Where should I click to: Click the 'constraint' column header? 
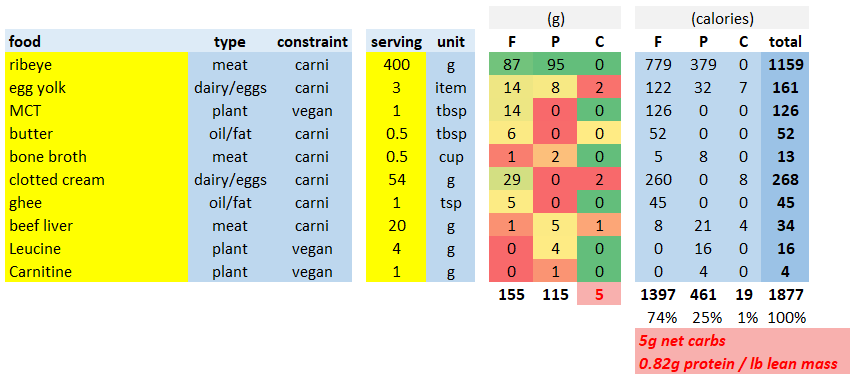[x=312, y=41]
